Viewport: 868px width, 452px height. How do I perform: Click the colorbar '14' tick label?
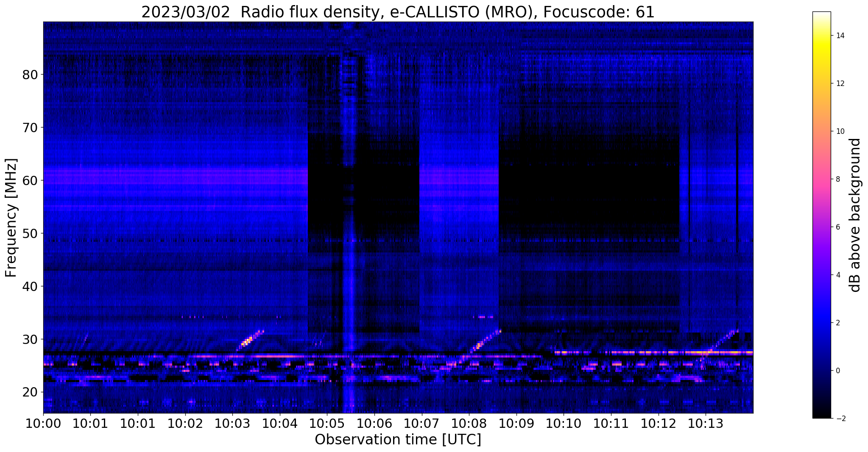point(840,36)
